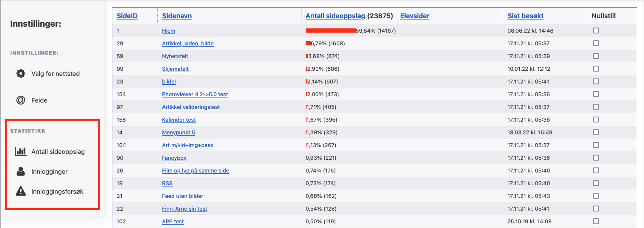Check the Nullstill box for Nyhetsfelt row

[596, 56]
